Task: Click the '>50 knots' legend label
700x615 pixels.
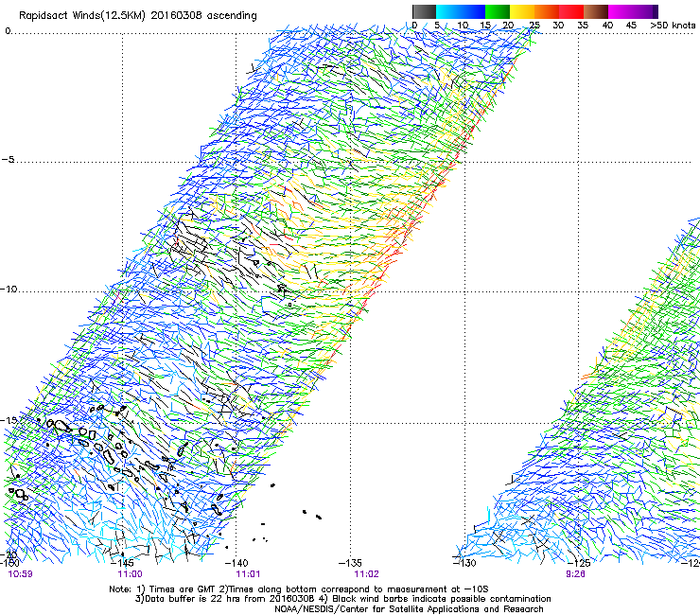Action: pos(673,26)
